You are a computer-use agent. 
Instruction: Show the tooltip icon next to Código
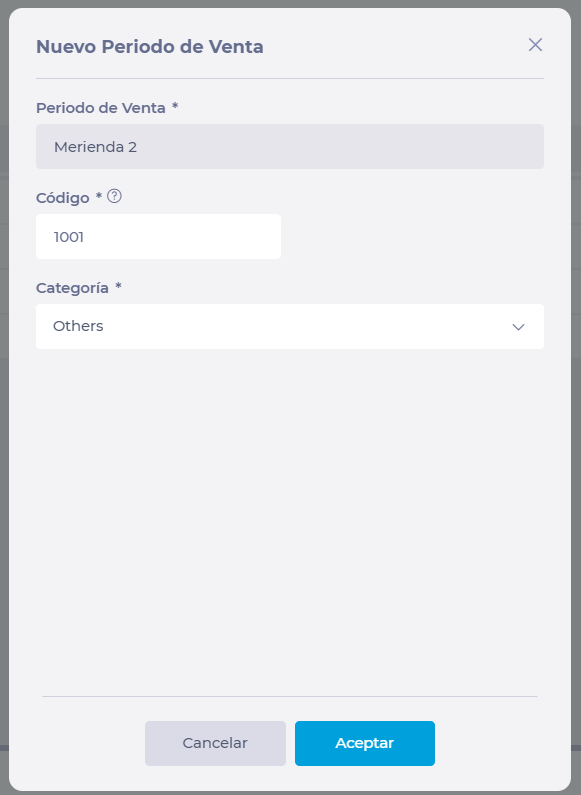tap(115, 196)
